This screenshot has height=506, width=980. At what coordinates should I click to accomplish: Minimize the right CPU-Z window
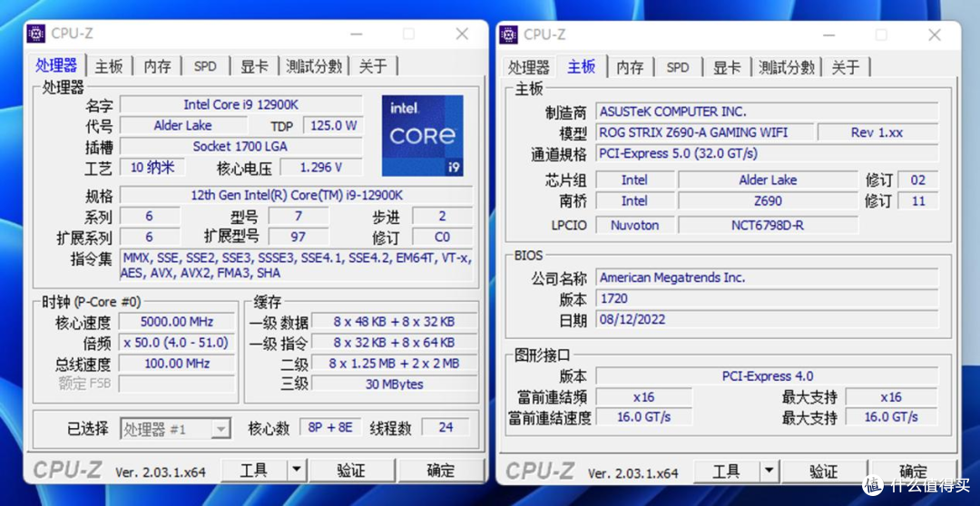click(829, 34)
